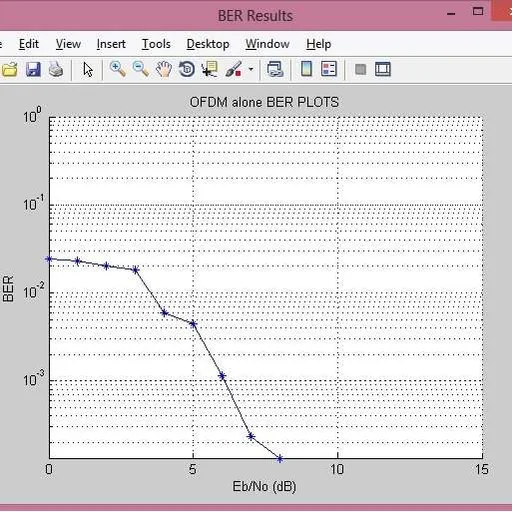This screenshot has height=512, width=512.
Task: Print the figure using the printer icon
Action: coord(56,70)
